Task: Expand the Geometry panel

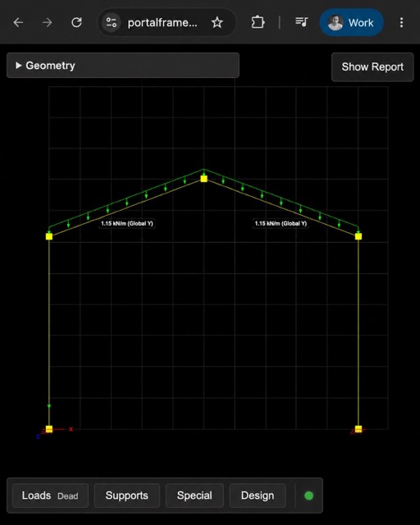Action: [x=123, y=66]
